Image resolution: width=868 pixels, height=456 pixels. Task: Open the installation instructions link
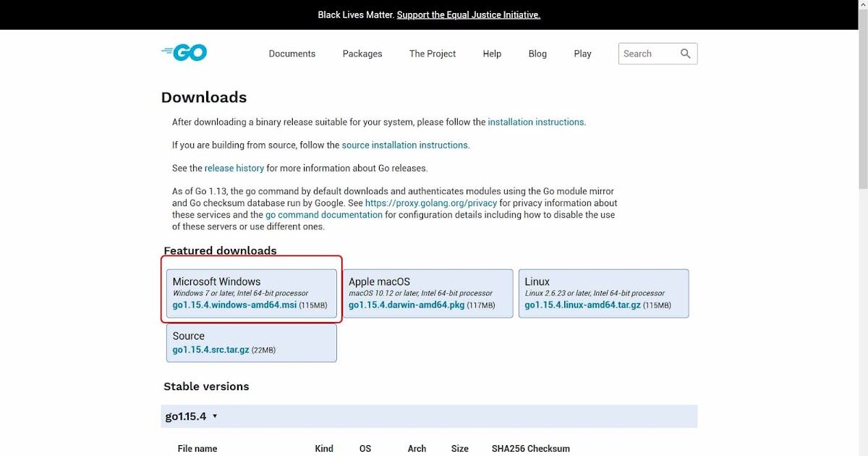(536, 122)
